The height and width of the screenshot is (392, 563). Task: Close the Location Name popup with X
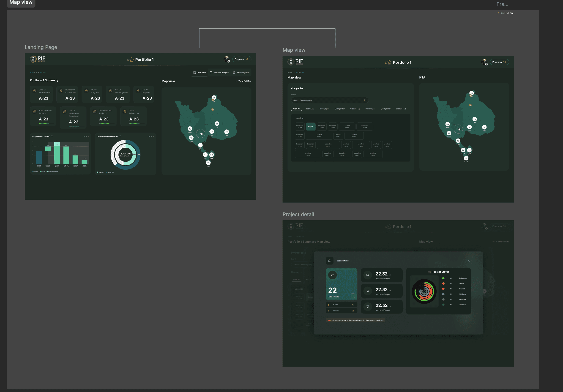(469, 261)
